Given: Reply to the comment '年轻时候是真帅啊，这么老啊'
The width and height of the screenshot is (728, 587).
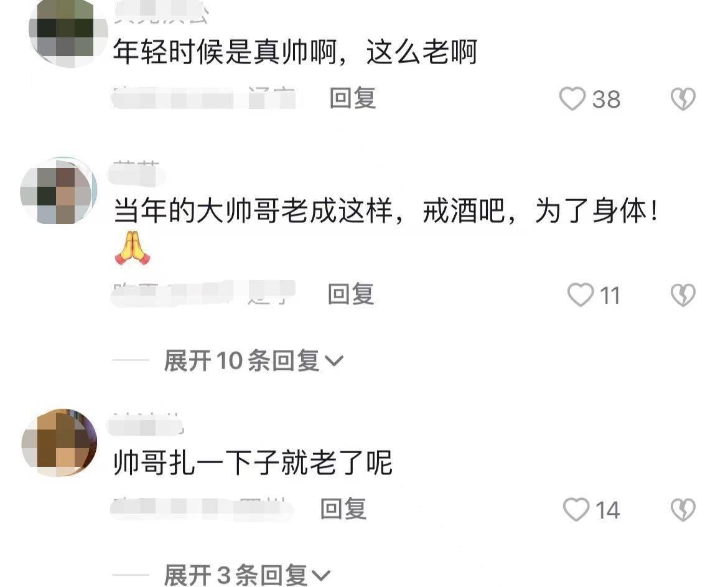Looking at the screenshot, I should [x=352, y=98].
